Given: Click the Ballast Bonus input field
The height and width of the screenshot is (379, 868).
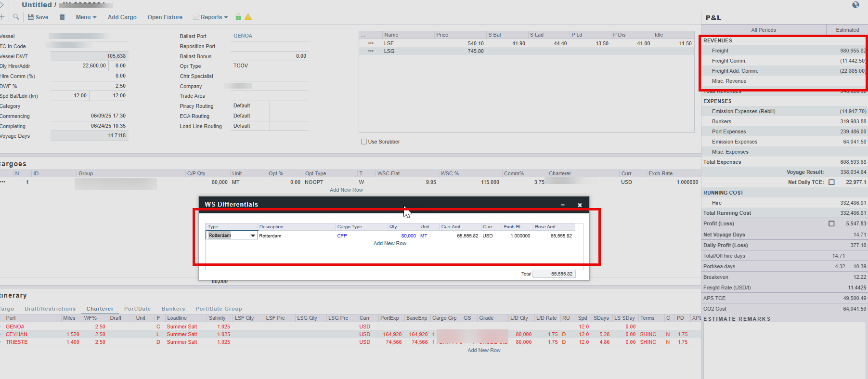Looking at the screenshot, I should click(x=269, y=56).
